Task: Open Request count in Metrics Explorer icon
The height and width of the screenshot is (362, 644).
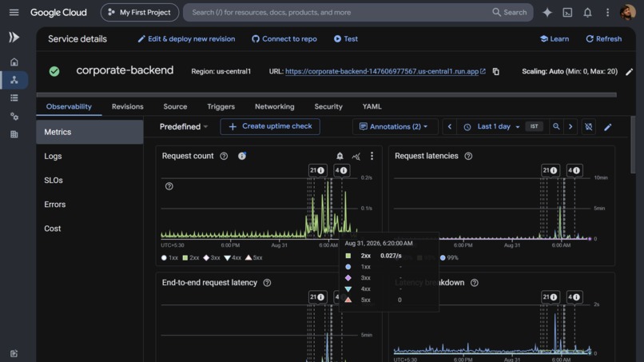Action: pos(356,156)
